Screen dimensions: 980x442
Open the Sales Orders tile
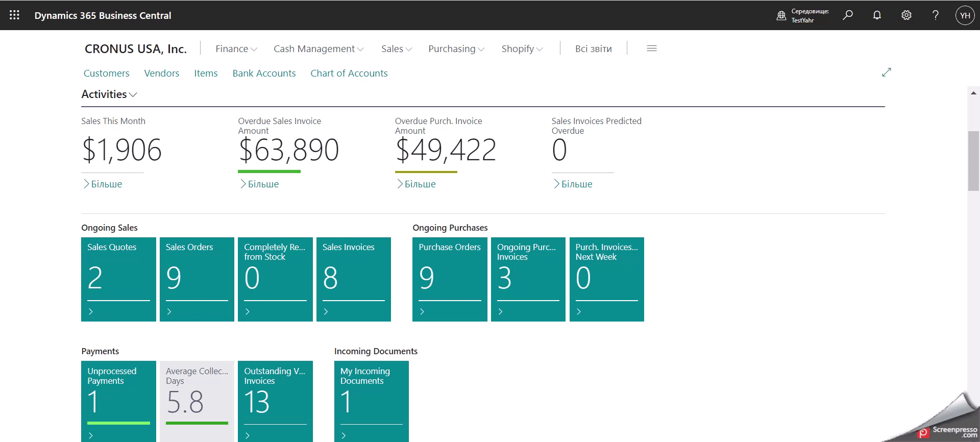(x=197, y=279)
